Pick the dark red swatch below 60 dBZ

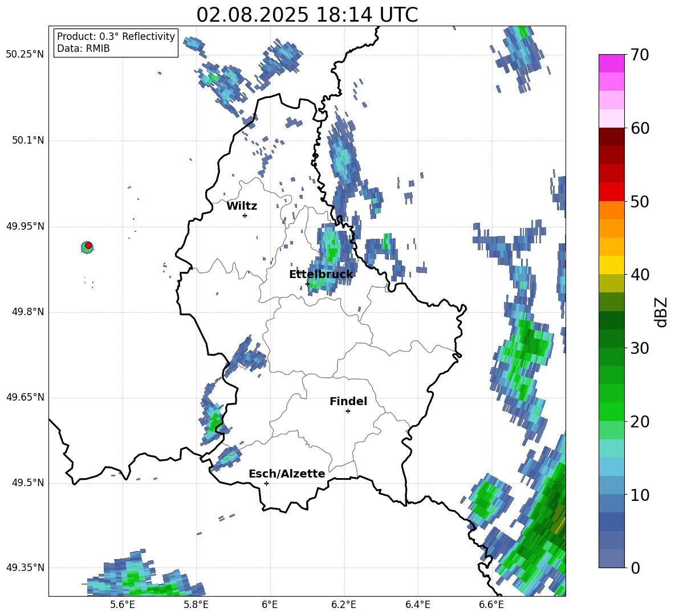coord(611,137)
